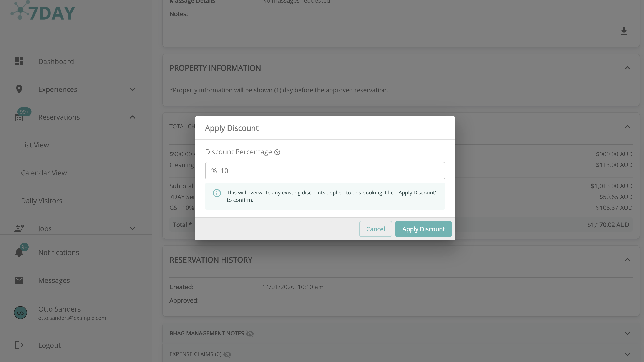Collapse the Reservation History section
Screen dimensions: 644x362
coord(628,260)
